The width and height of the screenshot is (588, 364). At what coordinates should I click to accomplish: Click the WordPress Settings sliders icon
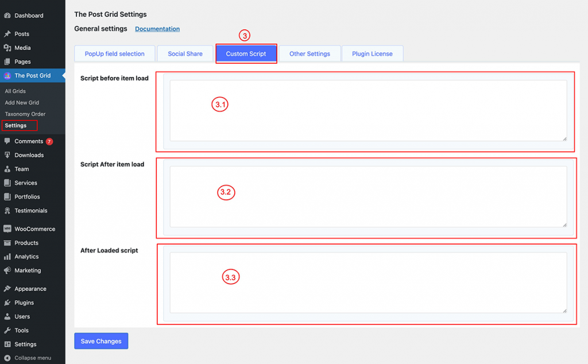[x=7, y=344]
